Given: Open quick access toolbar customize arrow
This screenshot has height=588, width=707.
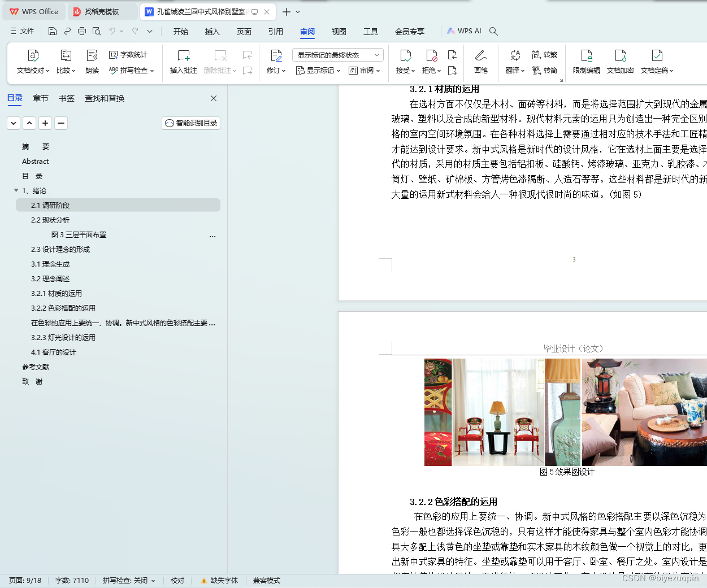Looking at the screenshot, I should coord(150,31).
